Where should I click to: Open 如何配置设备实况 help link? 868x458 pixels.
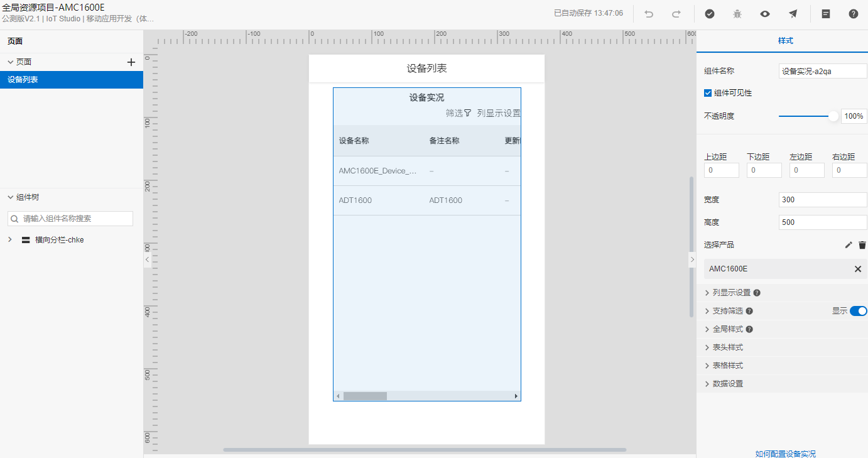[785, 454]
